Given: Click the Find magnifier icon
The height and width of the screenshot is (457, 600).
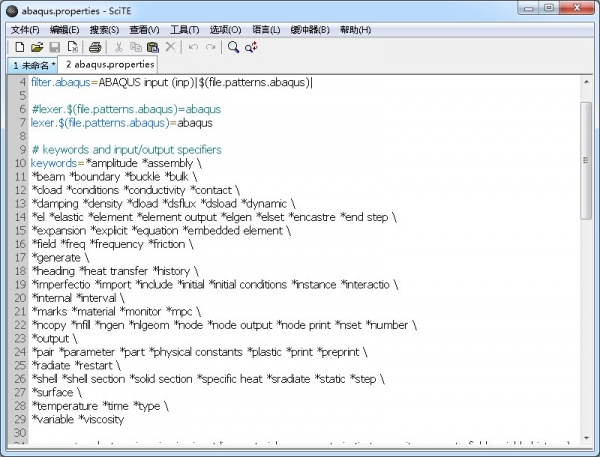Looking at the screenshot, I should pos(233,47).
